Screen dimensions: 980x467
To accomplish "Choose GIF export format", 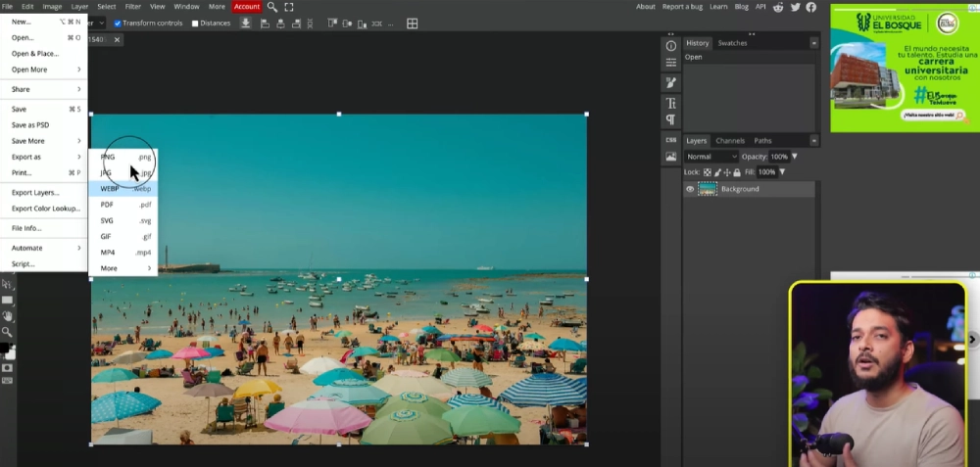I will click(123, 237).
